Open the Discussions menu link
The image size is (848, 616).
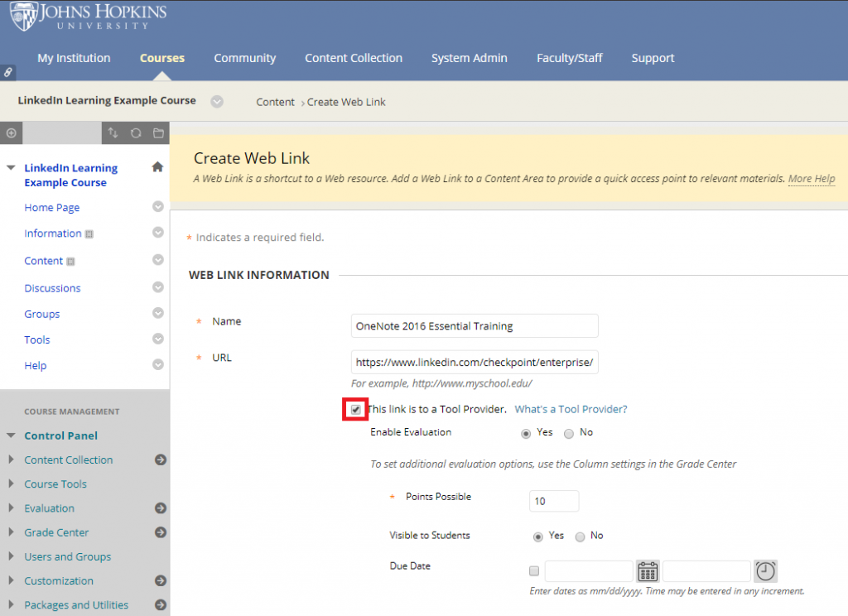tap(52, 288)
